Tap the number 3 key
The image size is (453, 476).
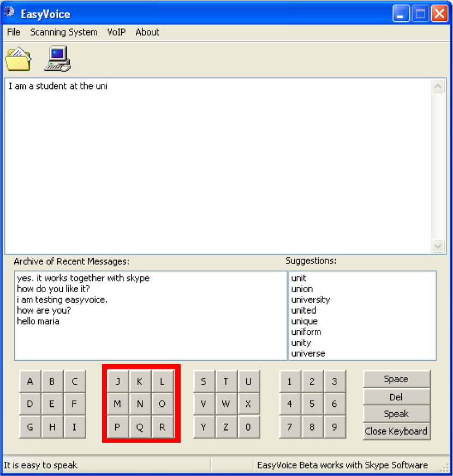335,381
